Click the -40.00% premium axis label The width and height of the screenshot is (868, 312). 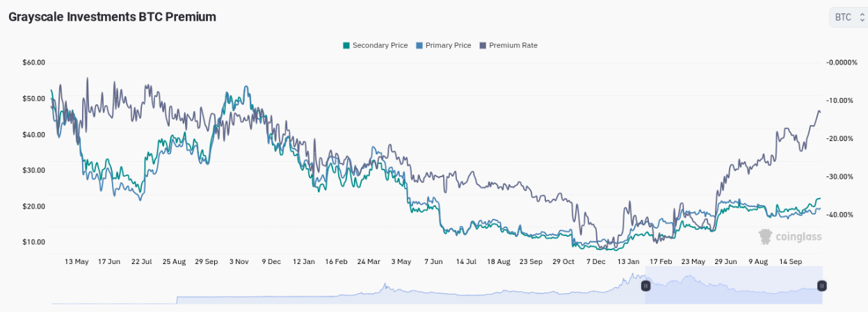(x=839, y=215)
